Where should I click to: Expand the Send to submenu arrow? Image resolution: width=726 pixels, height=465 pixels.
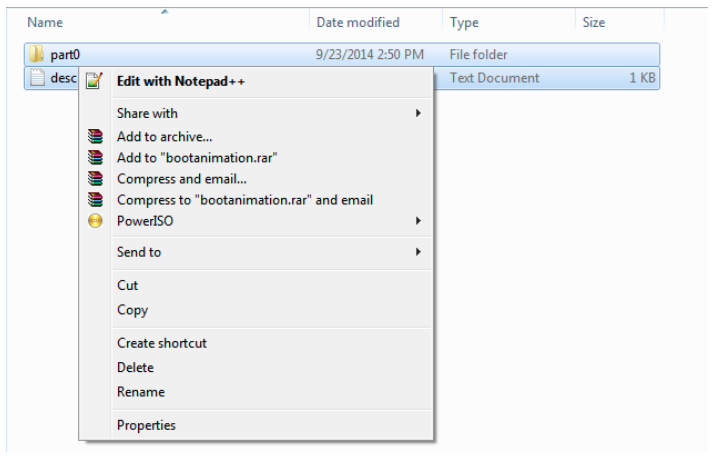point(418,252)
